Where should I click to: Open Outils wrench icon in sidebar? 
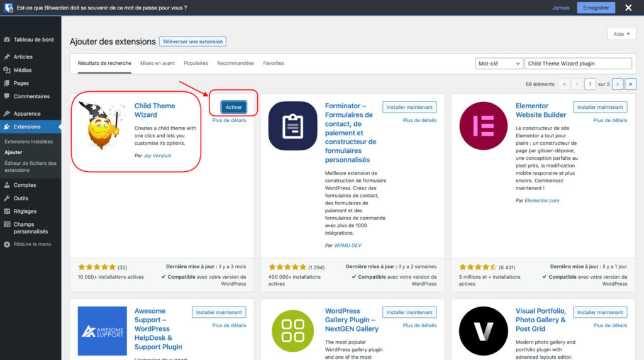coord(6,198)
